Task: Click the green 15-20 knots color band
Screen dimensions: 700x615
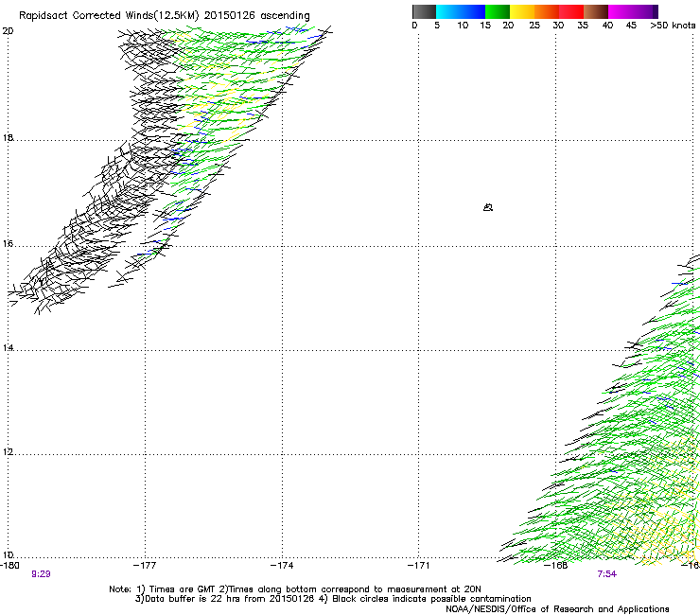Action: coord(498,11)
